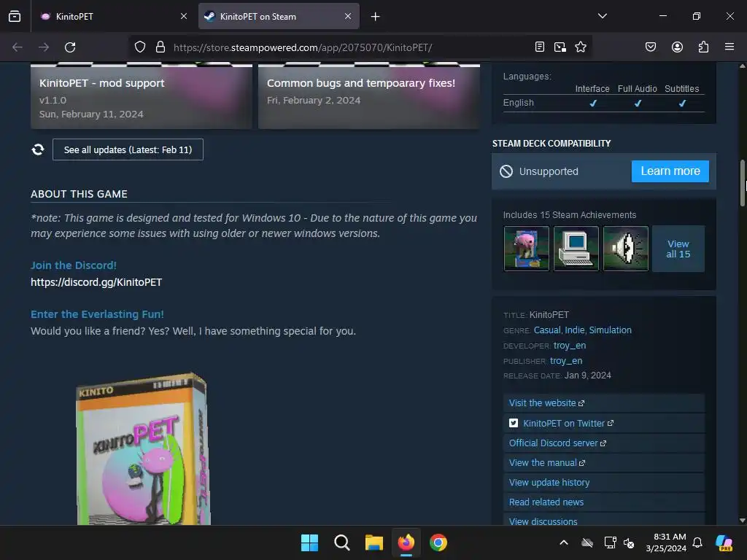View site security lock information
Image resolution: width=747 pixels, height=560 pixels.
coord(160,47)
